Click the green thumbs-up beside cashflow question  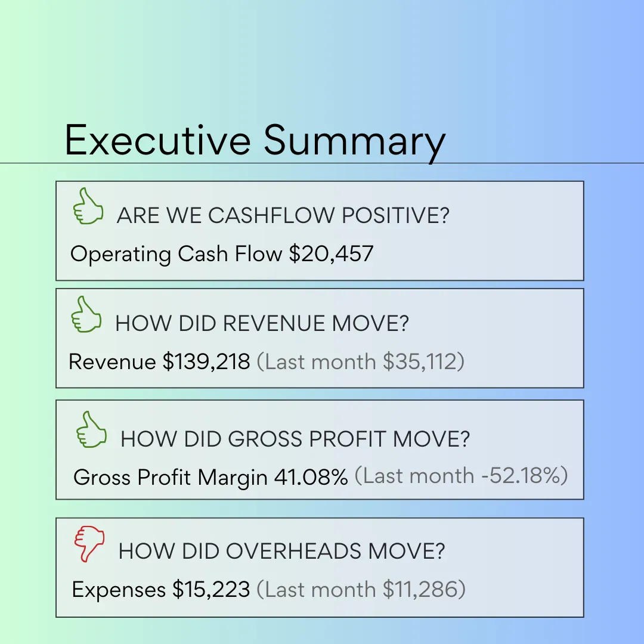pyautogui.click(x=88, y=206)
